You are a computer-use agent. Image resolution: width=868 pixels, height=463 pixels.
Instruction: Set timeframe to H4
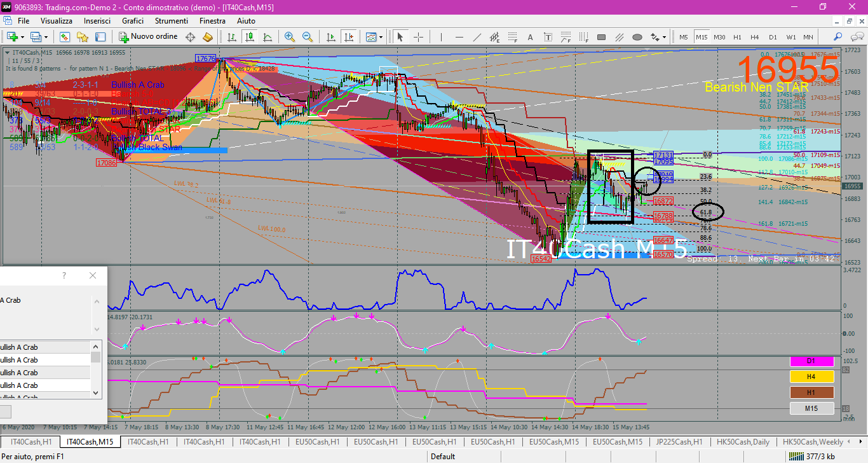pyautogui.click(x=755, y=37)
